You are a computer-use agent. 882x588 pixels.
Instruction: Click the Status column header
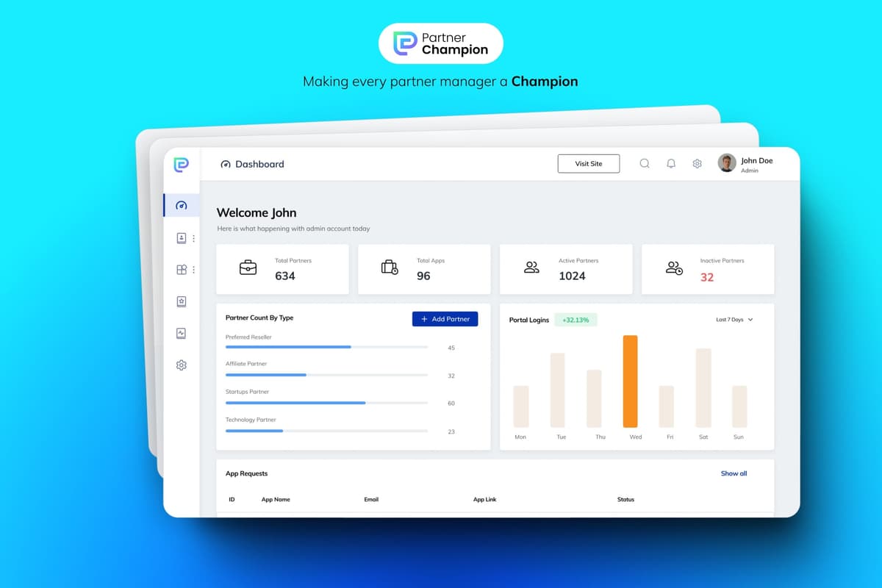[625, 500]
